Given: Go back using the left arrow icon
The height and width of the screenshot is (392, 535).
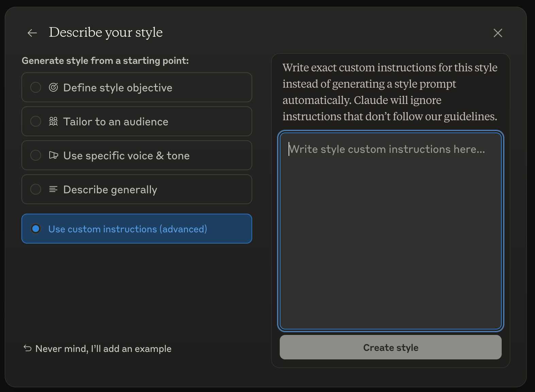Looking at the screenshot, I should (32, 33).
